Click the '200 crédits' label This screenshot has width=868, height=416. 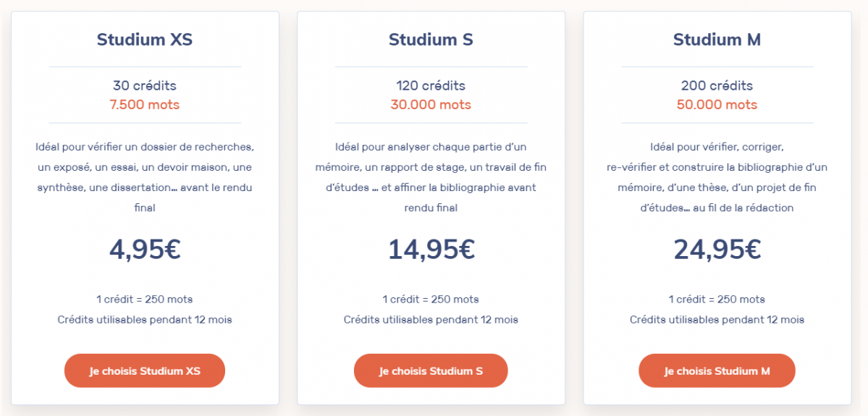717,85
